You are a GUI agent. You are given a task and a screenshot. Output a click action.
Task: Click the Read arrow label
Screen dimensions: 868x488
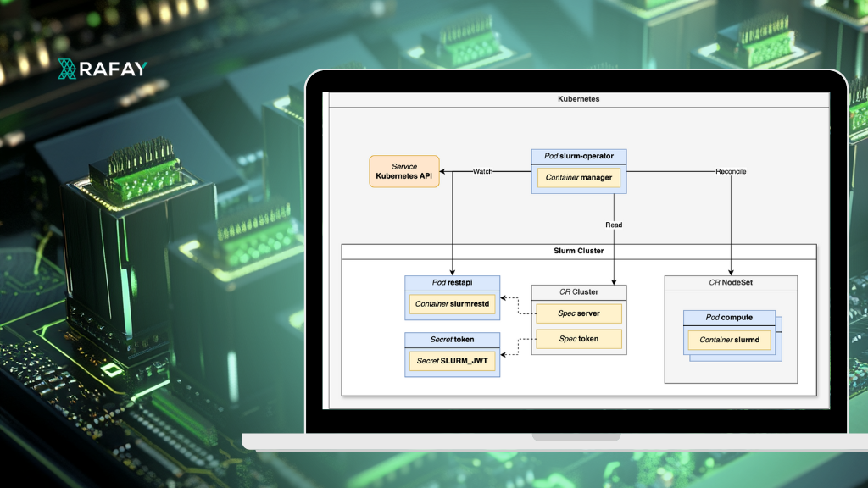614,225
